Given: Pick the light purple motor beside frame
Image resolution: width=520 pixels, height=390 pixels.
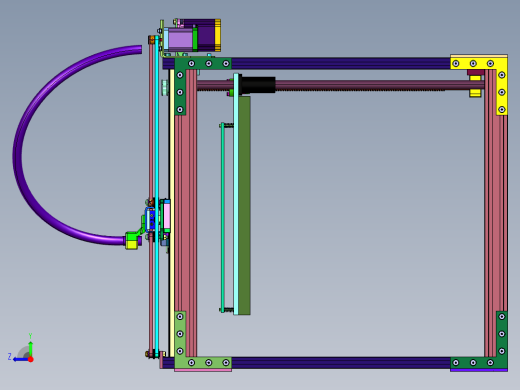Looking at the screenshot, I should (x=180, y=40).
